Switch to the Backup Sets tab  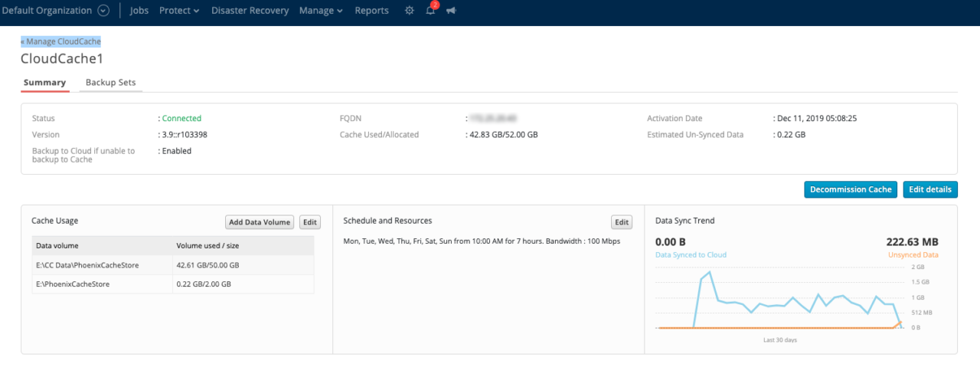point(110,83)
